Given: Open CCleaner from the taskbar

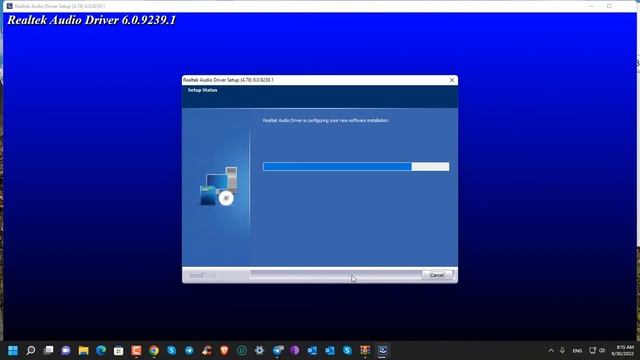Looking at the screenshot, I should click(x=207, y=351).
